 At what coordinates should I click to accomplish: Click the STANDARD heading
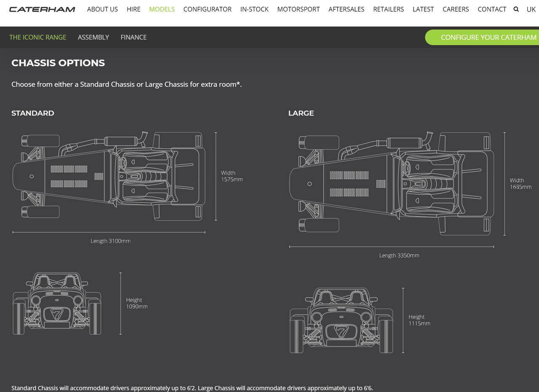[33, 113]
